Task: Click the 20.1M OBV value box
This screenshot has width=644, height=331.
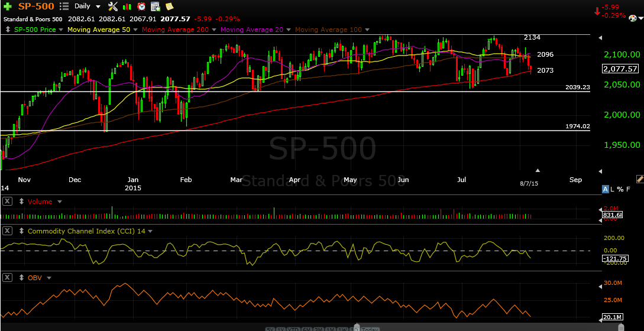Action: coord(613,317)
